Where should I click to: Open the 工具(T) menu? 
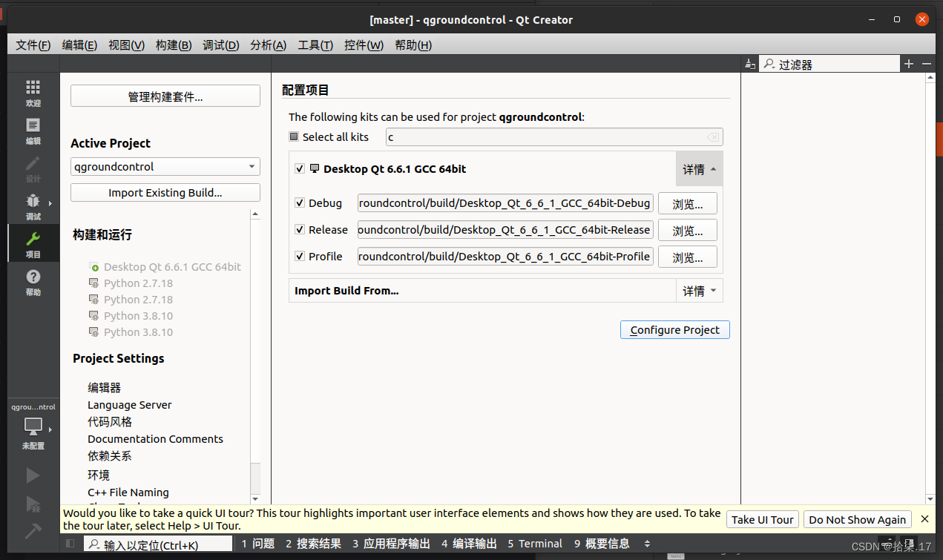[315, 45]
